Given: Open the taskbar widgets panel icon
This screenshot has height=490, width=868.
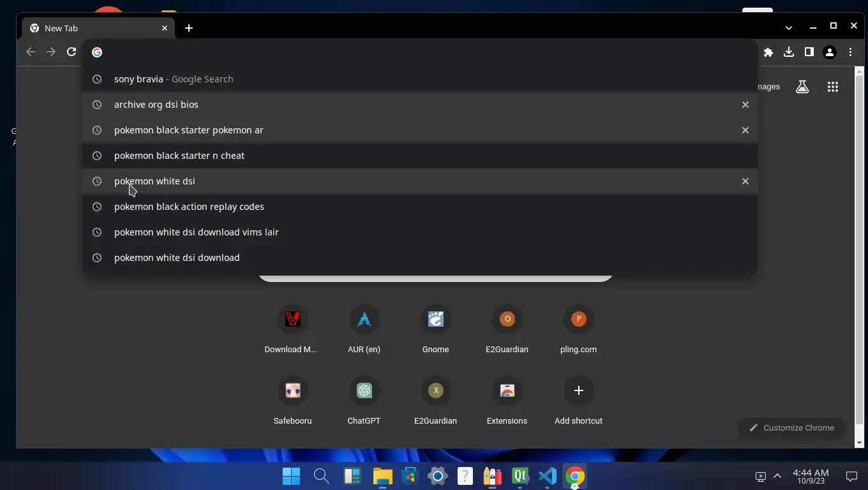Looking at the screenshot, I should (352, 476).
